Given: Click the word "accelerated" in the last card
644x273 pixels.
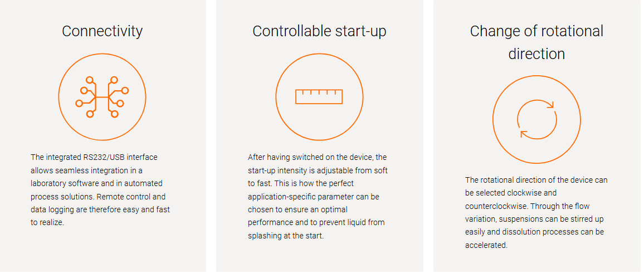Looking at the screenshot, I should (485, 246).
